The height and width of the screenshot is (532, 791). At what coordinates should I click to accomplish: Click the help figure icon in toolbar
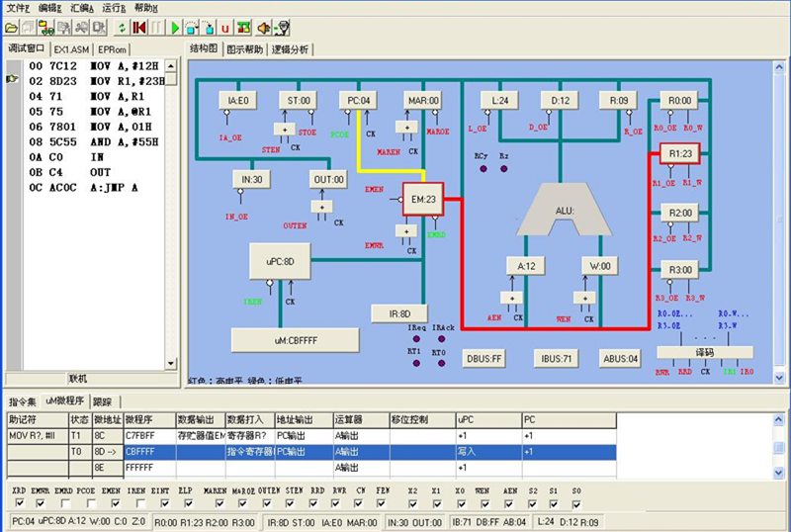coord(283,28)
